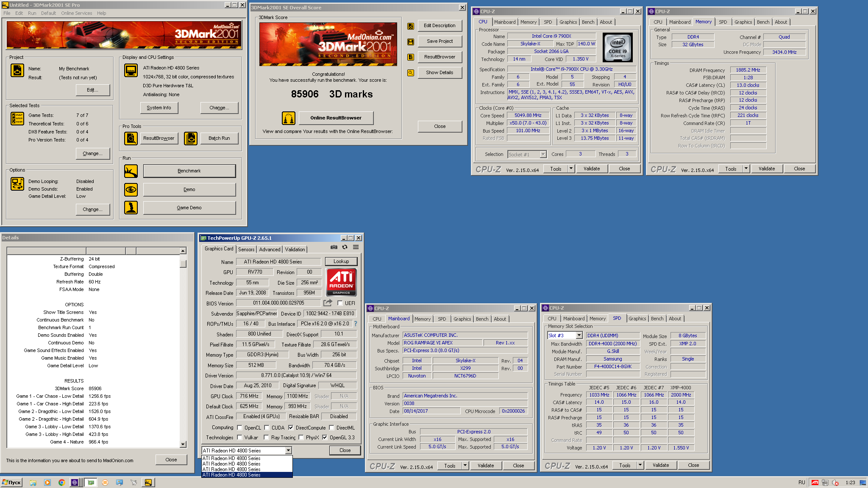This screenshot has height=488, width=868.
Task: Click the Pro Tools ResultBrowser magnifier icon
Action: (x=131, y=139)
